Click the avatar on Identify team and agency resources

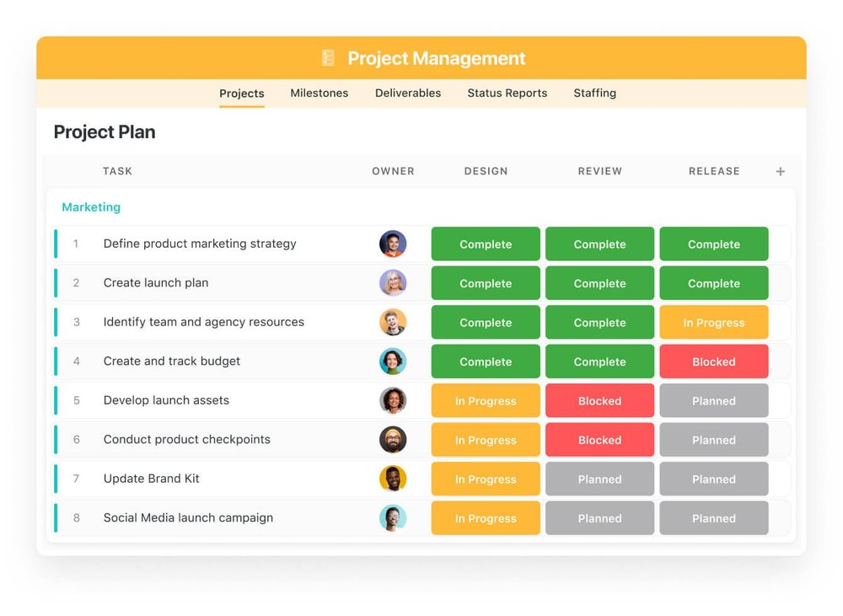393,322
